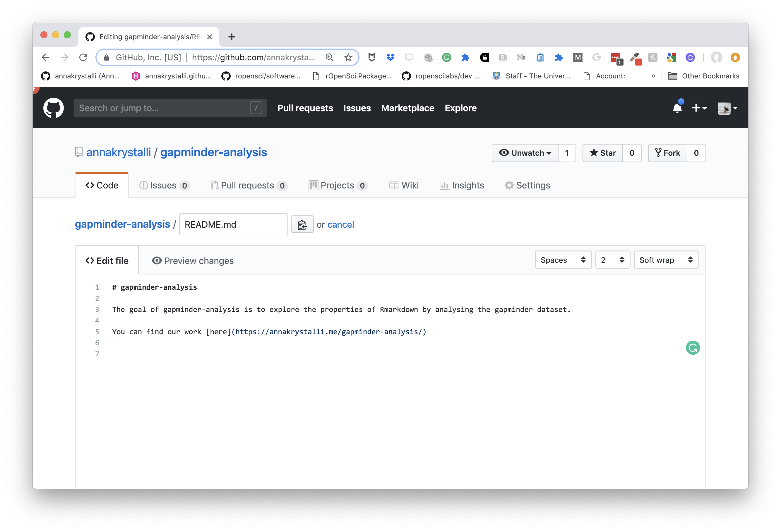The height and width of the screenshot is (532, 781).
Task: Fork the repository
Action: 667,153
